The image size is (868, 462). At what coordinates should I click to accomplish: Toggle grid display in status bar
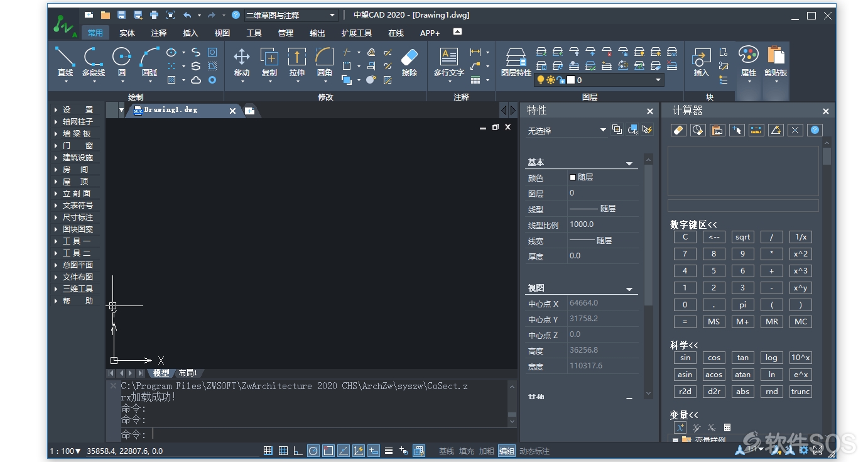coord(283,451)
